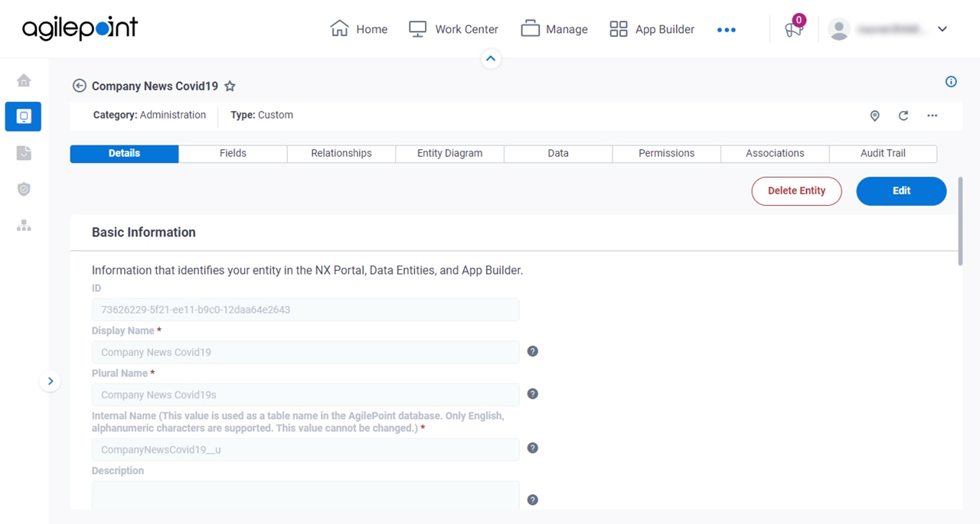
Task: Go to App Builder
Action: pyautogui.click(x=652, y=29)
